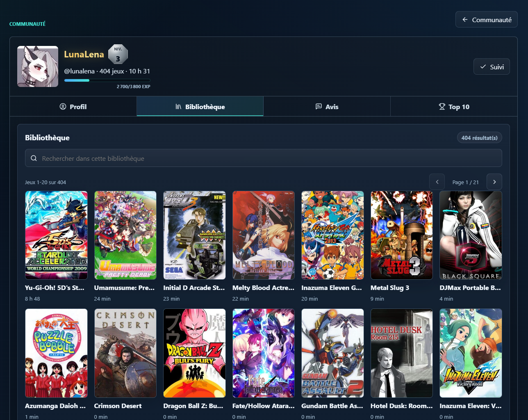528x420 pixels.
Task: Open Fate/Hollow Ataraxia cover
Action: coord(264,353)
